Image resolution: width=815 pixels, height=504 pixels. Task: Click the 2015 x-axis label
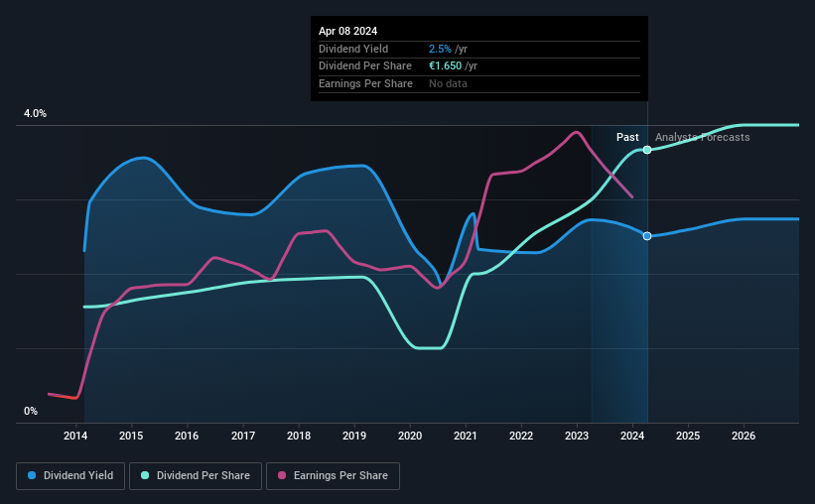click(x=131, y=436)
